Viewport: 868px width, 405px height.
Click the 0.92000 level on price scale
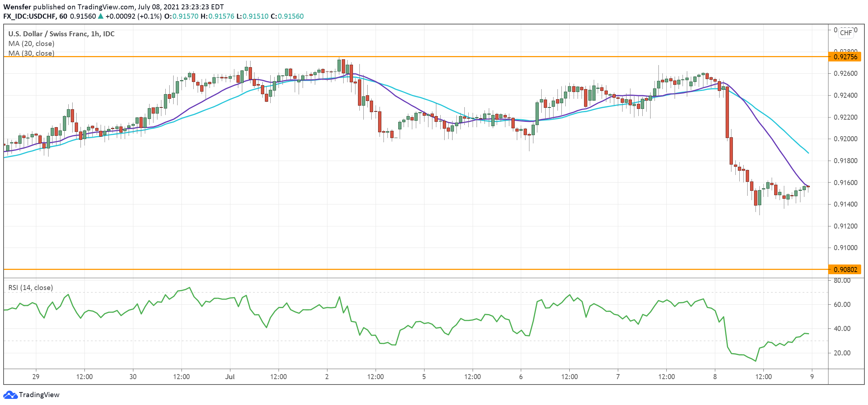click(x=845, y=139)
